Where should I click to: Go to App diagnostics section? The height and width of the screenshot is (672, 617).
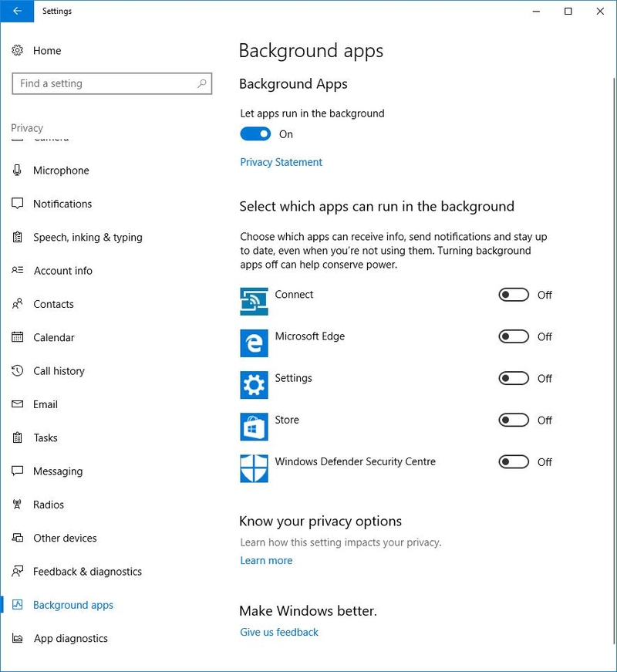[x=71, y=639]
